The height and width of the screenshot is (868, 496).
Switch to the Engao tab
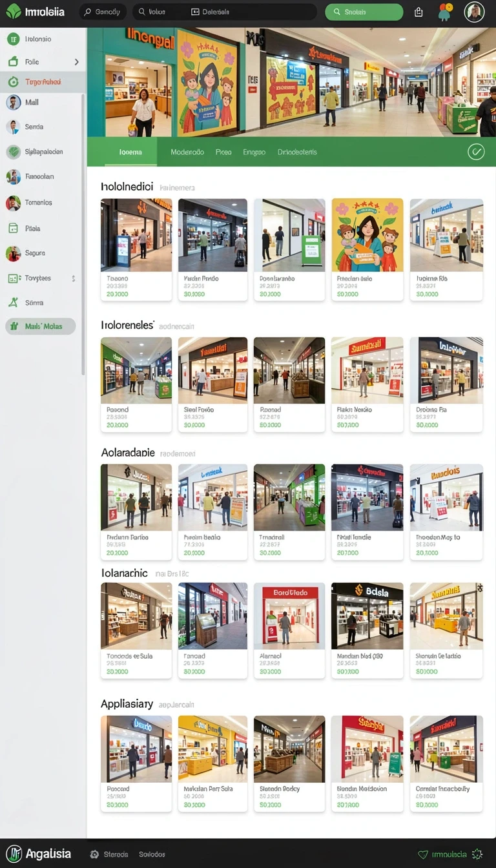tap(254, 152)
